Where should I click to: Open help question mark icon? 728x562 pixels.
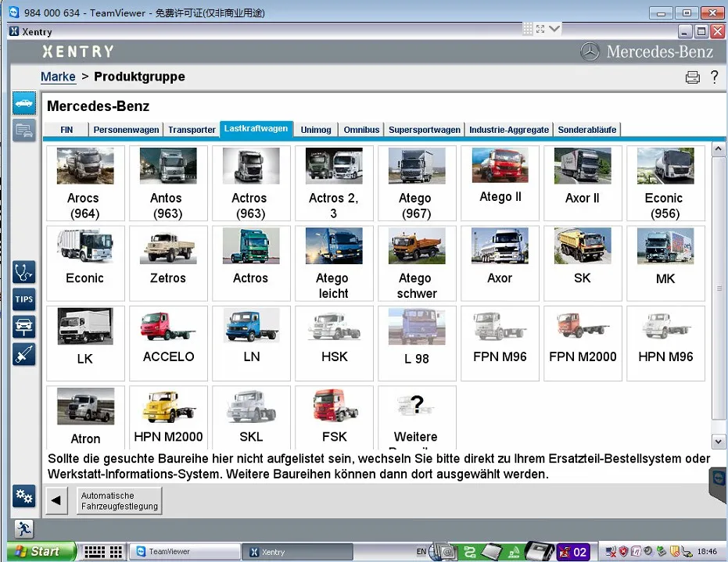click(x=715, y=77)
